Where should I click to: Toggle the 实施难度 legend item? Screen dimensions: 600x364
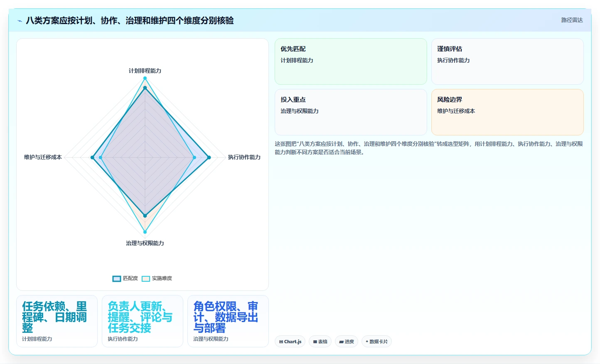(x=157, y=278)
